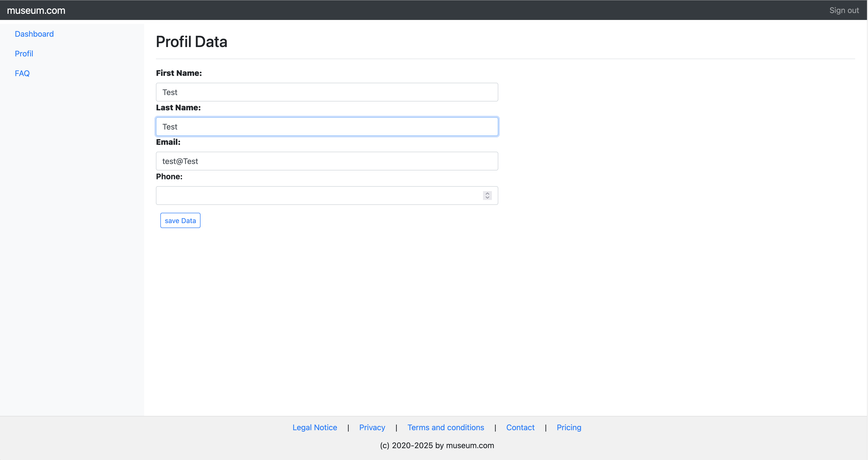View the Privacy footer link
This screenshot has height=460, width=868.
pos(372,427)
